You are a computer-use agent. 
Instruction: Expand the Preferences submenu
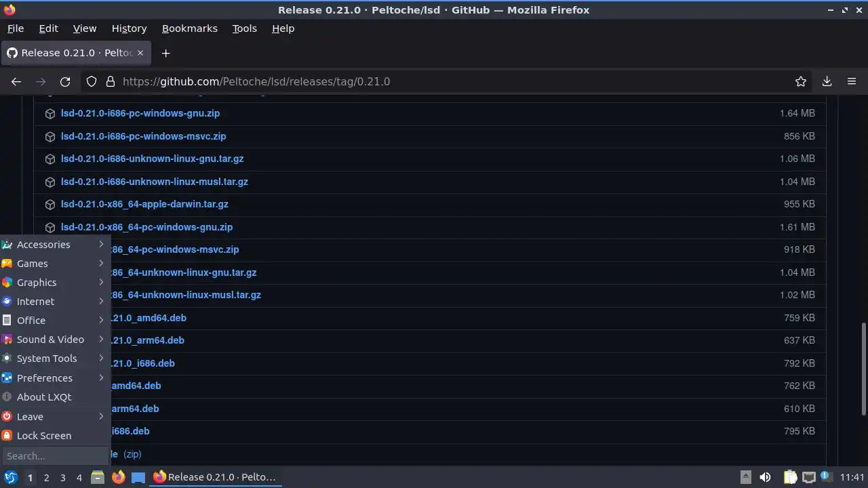tap(54, 378)
